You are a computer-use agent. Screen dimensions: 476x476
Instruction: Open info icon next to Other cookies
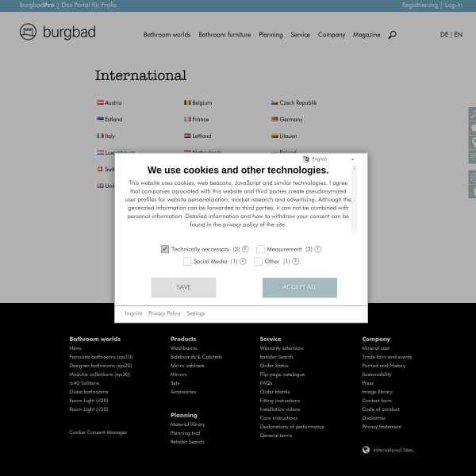296,261
